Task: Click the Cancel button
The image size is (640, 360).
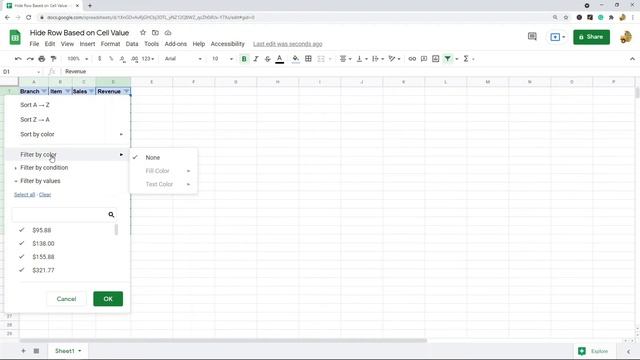Action: click(x=66, y=299)
